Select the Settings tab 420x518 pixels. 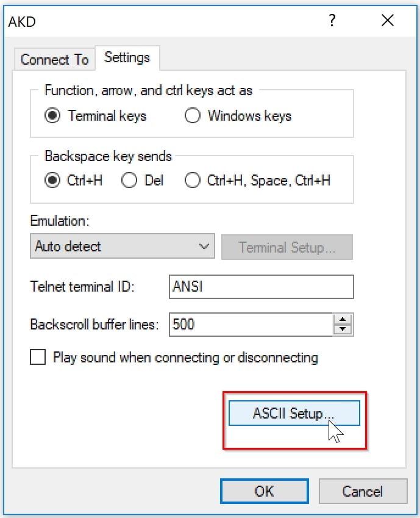[x=127, y=58]
